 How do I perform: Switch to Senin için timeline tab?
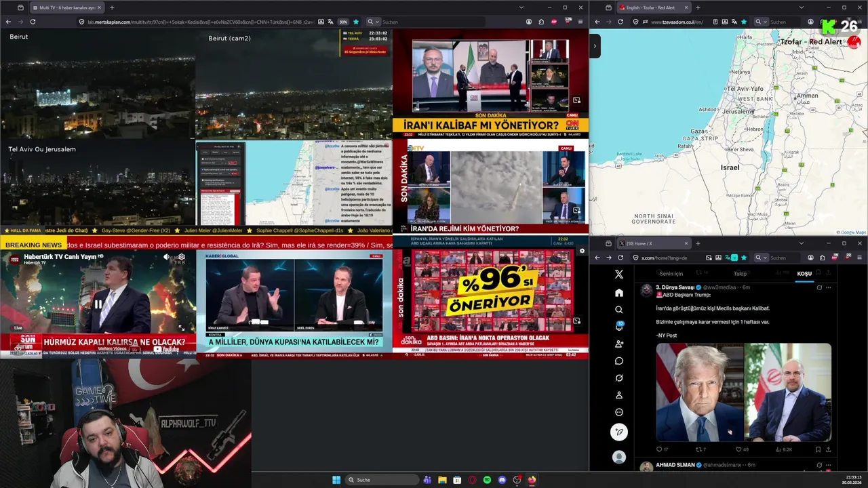pos(671,274)
